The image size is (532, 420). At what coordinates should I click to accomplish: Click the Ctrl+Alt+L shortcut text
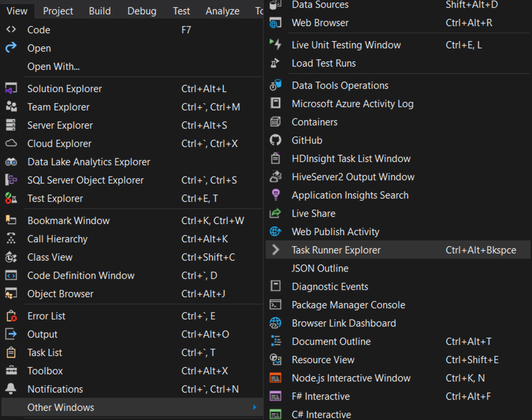204,88
